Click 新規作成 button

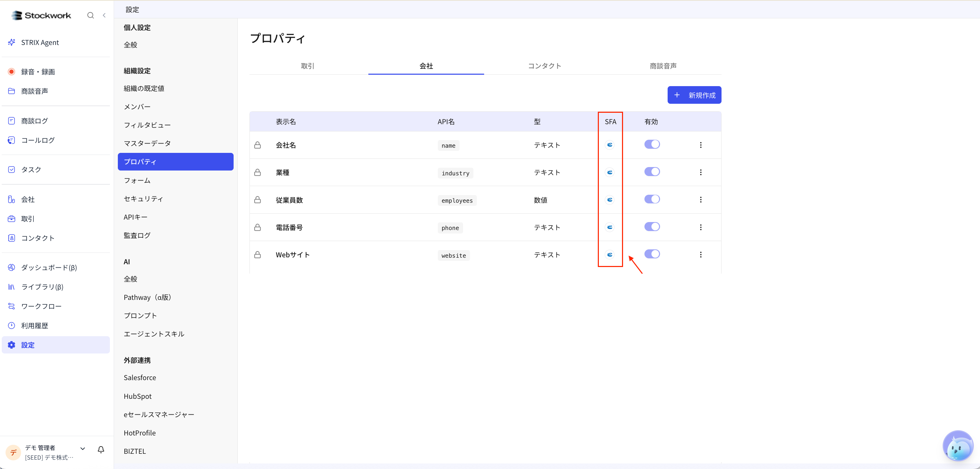(x=694, y=95)
